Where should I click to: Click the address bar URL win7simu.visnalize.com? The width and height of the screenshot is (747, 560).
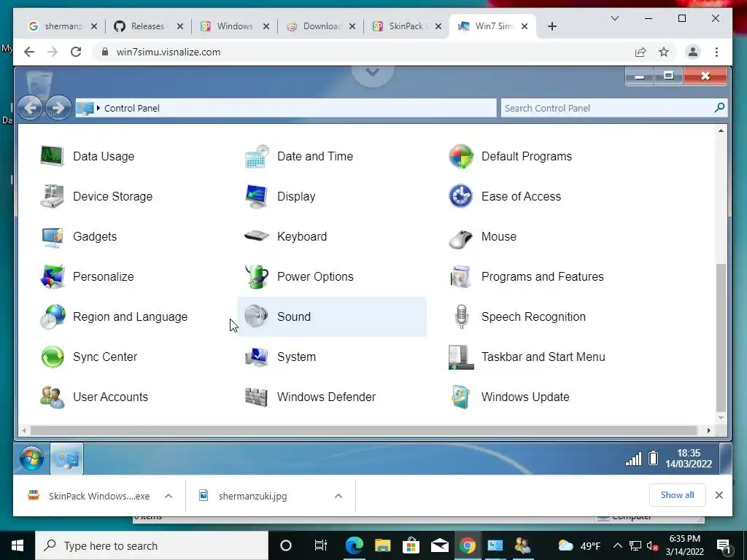[x=169, y=52]
